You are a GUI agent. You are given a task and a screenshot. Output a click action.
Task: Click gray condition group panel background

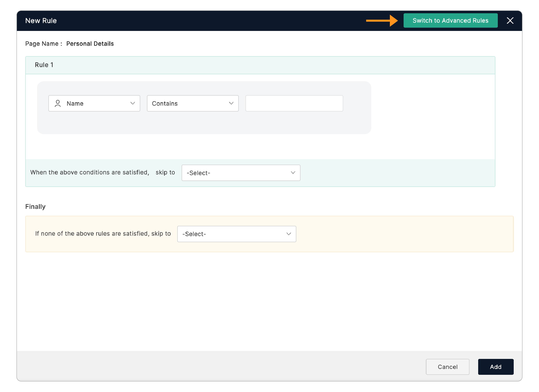(204, 123)
